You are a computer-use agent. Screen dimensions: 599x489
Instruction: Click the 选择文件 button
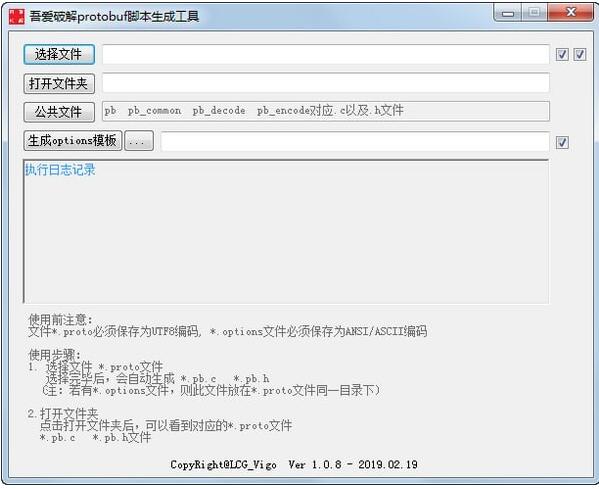pos(59,54)
